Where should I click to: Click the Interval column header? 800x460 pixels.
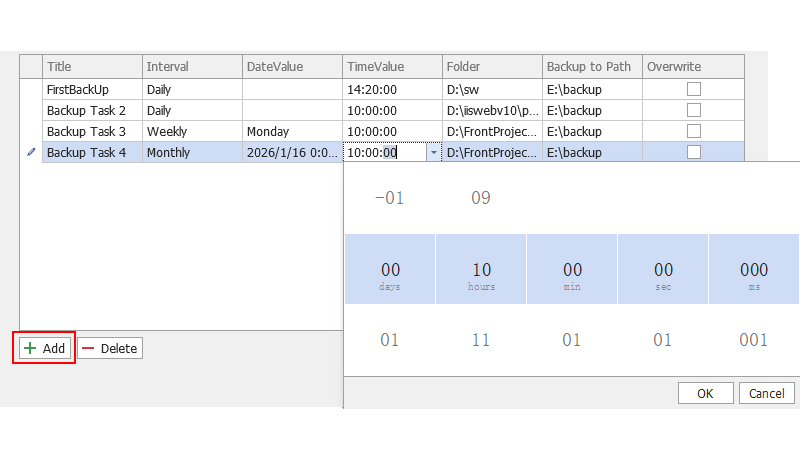click(192, 67)
